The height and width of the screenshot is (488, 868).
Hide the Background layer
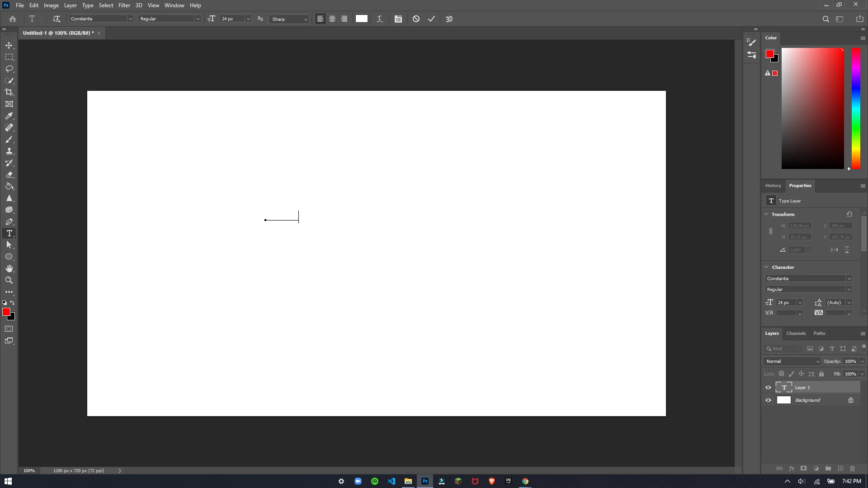click(x=768, y=400)
